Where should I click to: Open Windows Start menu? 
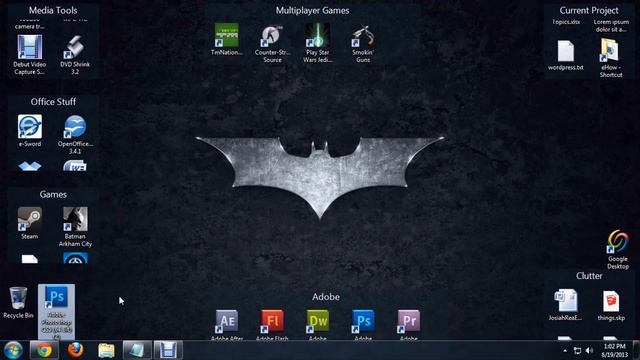point(13,350)
